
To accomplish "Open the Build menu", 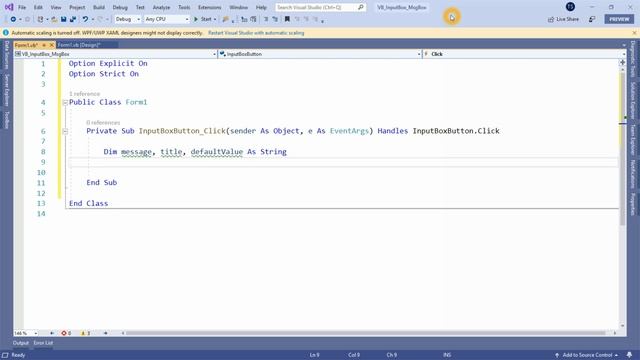I will (99, 7).
